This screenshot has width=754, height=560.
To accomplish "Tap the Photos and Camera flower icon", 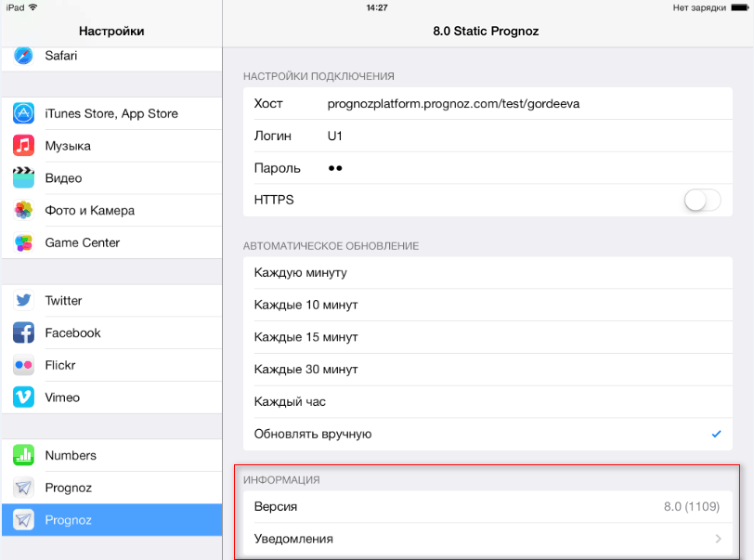I will pyautogui.click(x=24, y=211).
